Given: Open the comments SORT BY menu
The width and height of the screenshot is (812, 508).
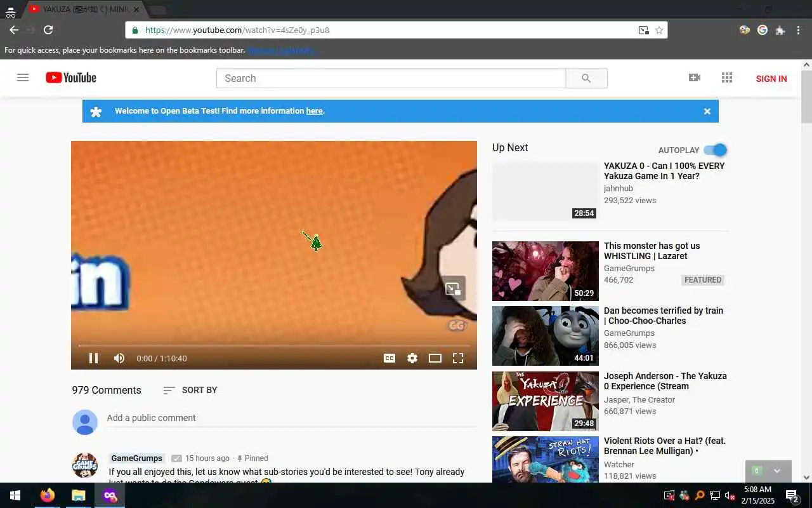Looking at the screenshot, I should pyautogui.click(x=190, y=390).
